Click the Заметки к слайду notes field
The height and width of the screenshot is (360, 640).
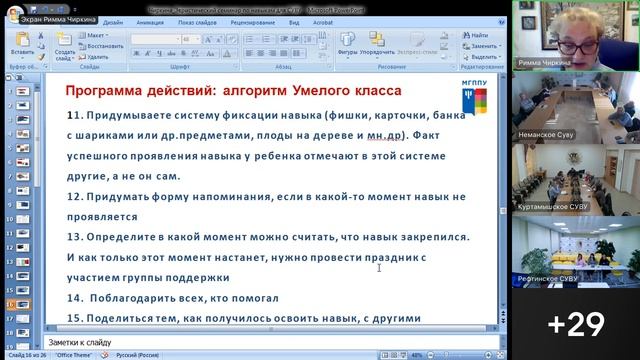point(271,342)
